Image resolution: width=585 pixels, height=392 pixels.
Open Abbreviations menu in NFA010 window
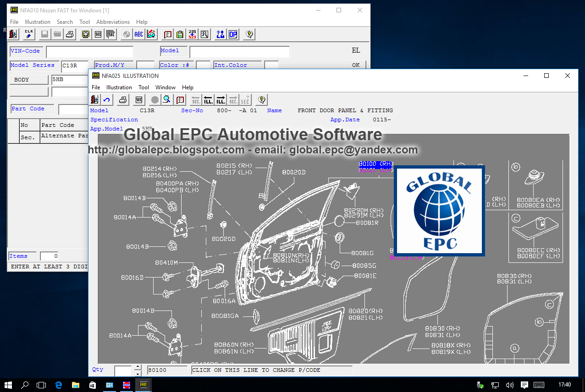[113, 22]
